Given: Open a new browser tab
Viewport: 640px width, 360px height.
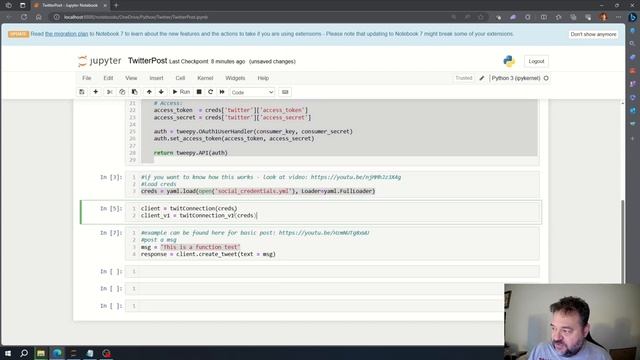Looking at the screenshot, I should click(x=116, y=5).
